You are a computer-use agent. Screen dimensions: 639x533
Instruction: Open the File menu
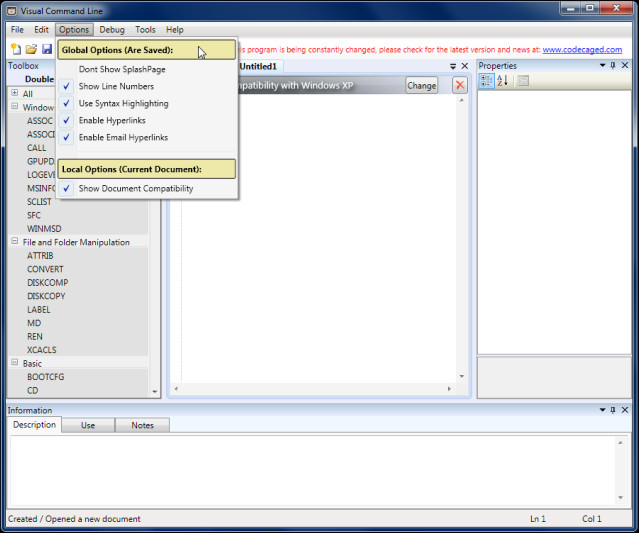(17, 30)
